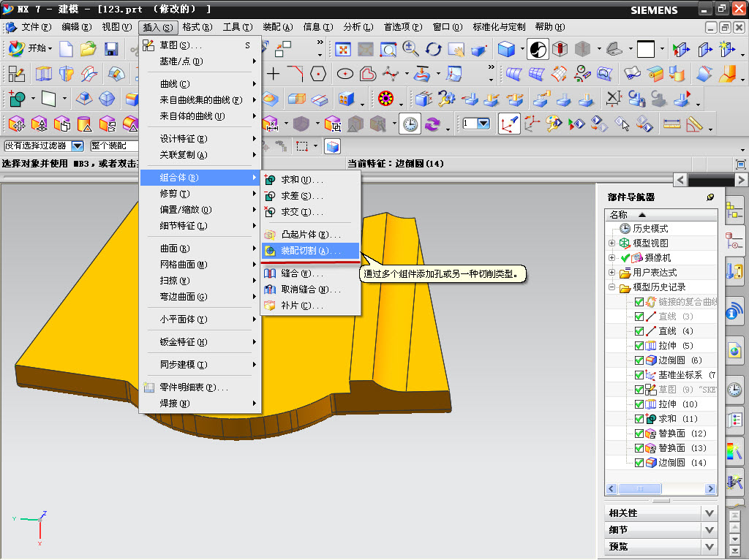Click the assembly navigator sidebar icon
This screenshot has width=749, height=560.
pyautogui.click(x=734, y=210)
